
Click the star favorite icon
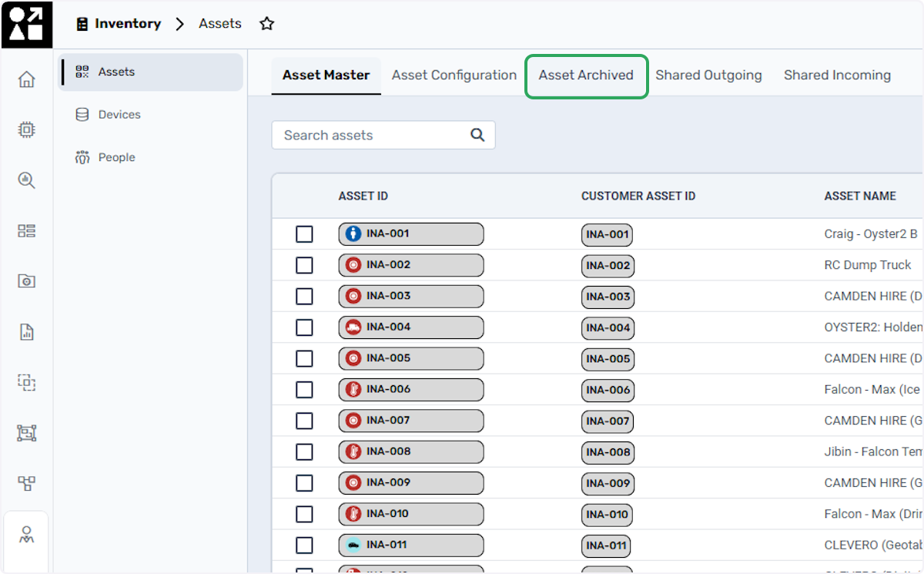[x=267, y=24]
